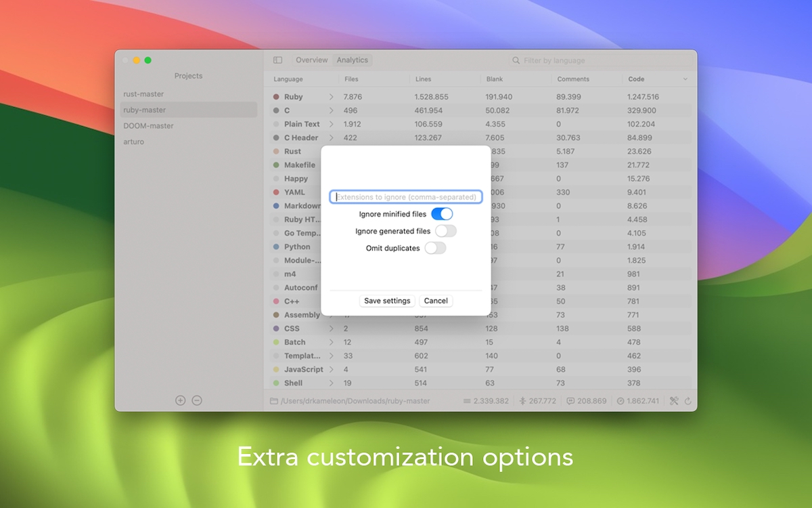Click the C++ language color dot
The image size is (812, 508).
coord(276,301)
